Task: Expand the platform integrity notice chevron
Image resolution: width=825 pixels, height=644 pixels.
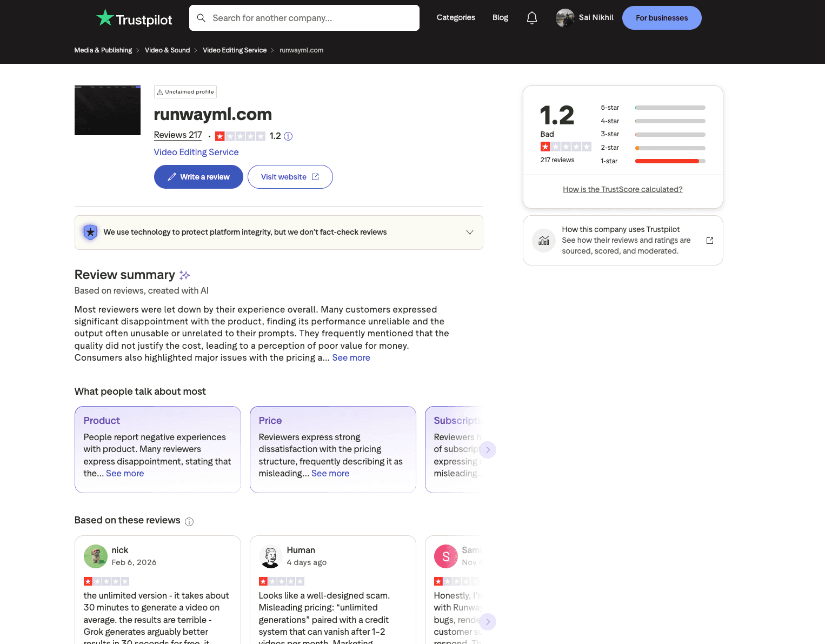Action: tap(470, 233)
